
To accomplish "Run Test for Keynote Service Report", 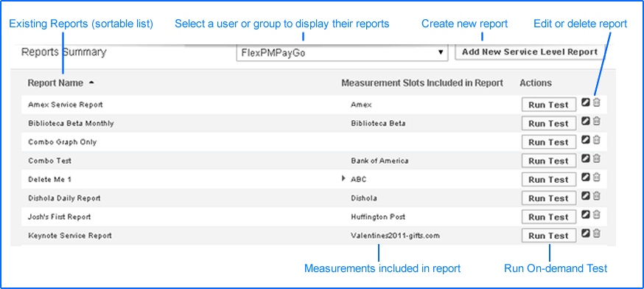I will (549, 236).
